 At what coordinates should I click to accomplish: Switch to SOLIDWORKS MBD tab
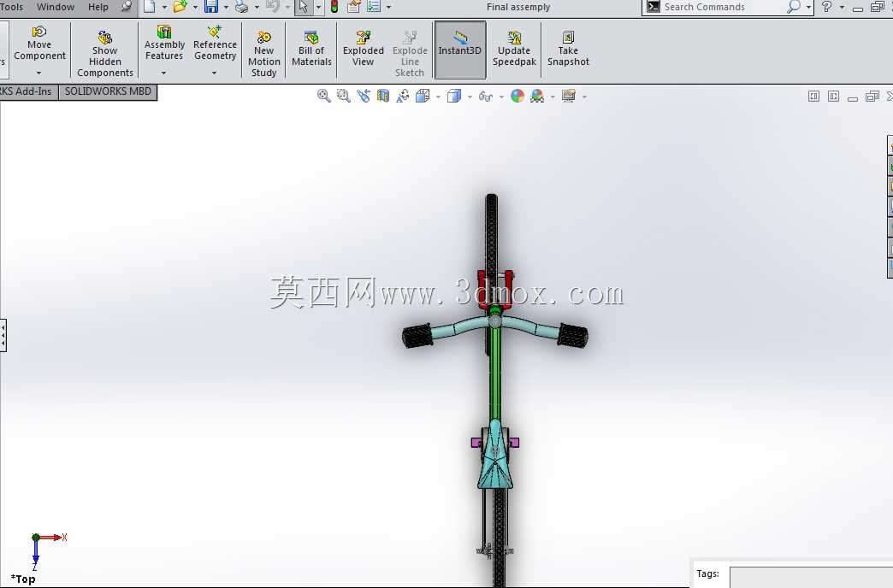108,91
